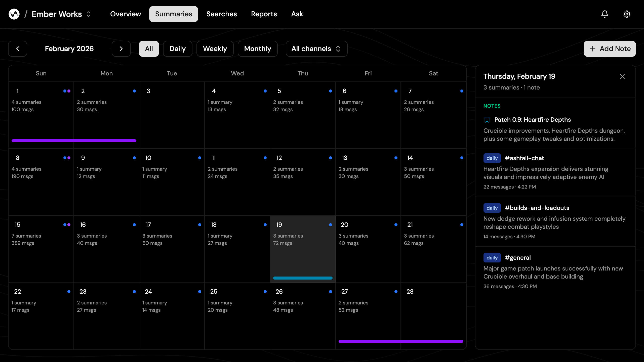Go to previous month arrow
644x362 pixels.
pyautogui.click(x=18, y=49)
